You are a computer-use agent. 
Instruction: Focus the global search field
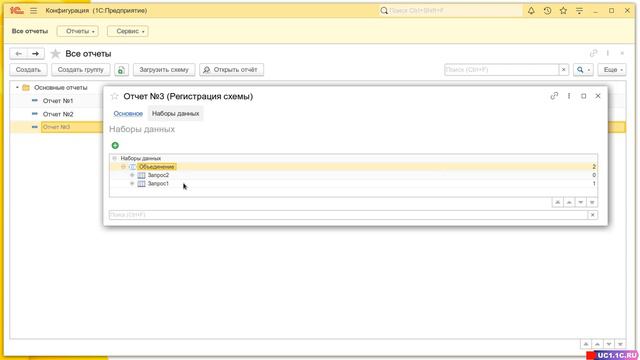pyautogui.click(x=450, y=11)
